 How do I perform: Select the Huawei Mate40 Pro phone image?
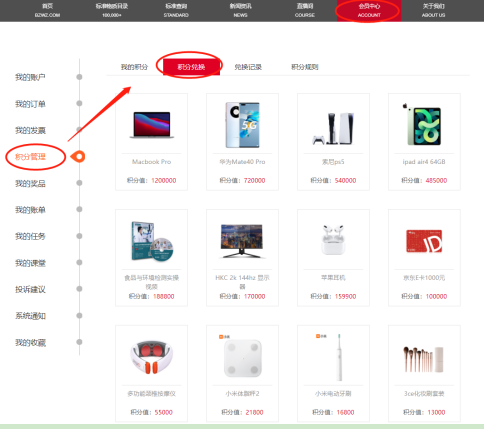242,125
